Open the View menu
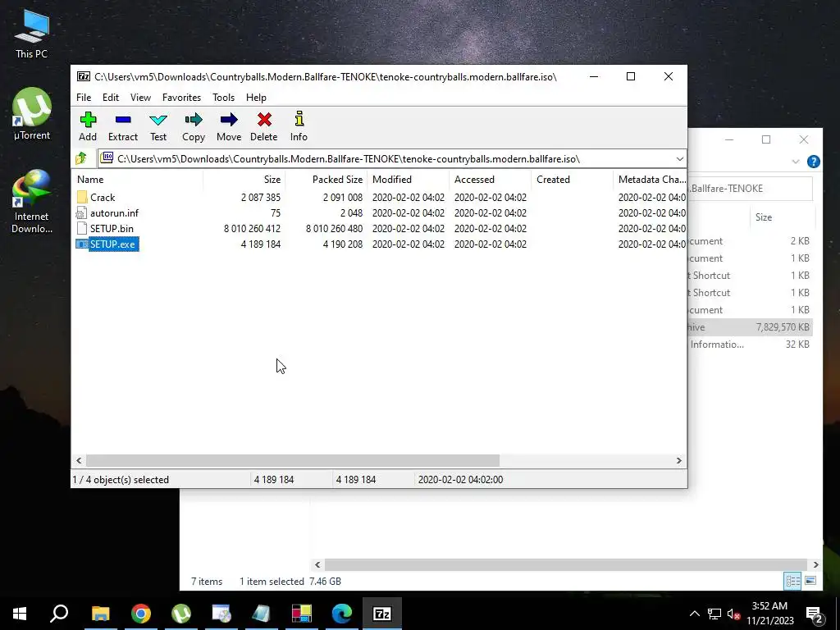Image resolution: width=840 pixels, height=630 pixels. tap(140, 98)
